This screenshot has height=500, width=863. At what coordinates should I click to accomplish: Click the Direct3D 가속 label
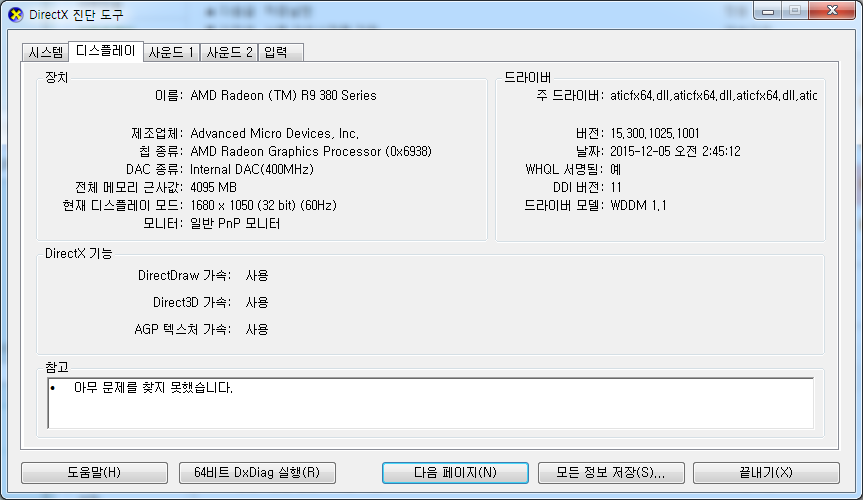tap(192, 302)
